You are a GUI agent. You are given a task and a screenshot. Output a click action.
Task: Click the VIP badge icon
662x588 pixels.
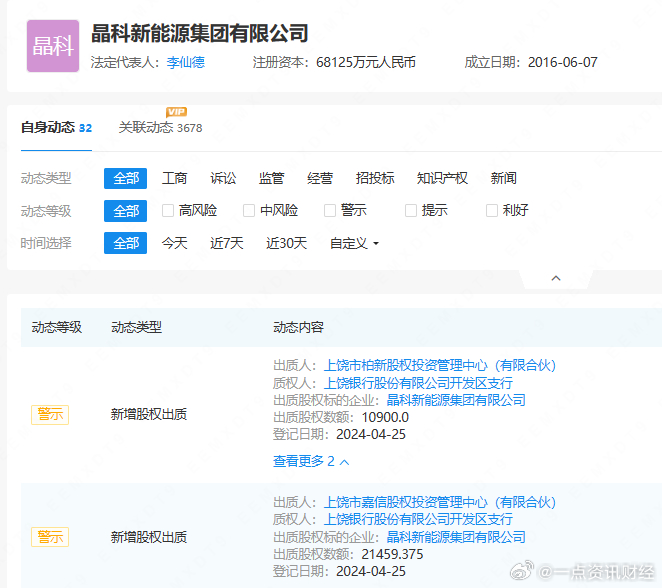(x=176, y=111)
